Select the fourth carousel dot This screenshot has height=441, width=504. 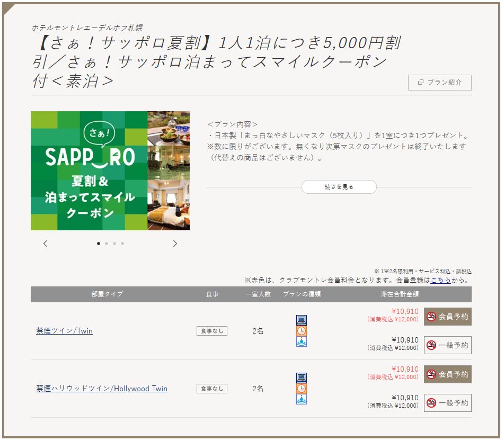[x=122, y=244]
